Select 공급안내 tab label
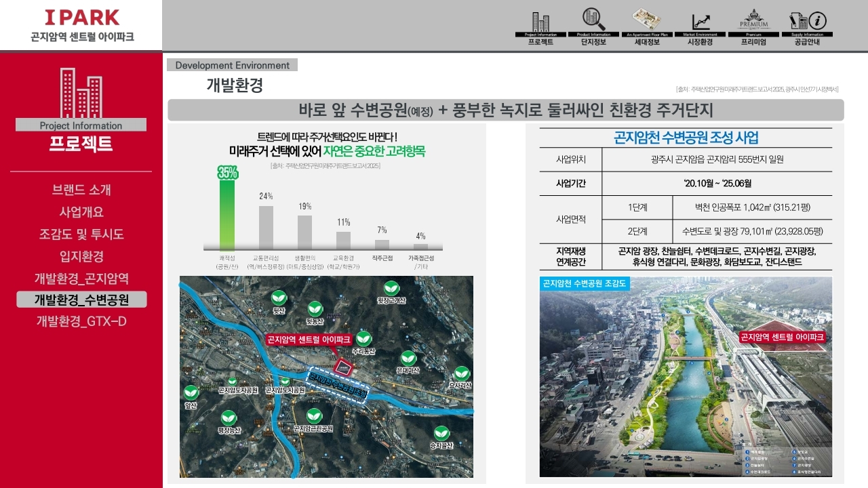Image resolution: width=868 pixels, height=488 pixels. (808, 41)
